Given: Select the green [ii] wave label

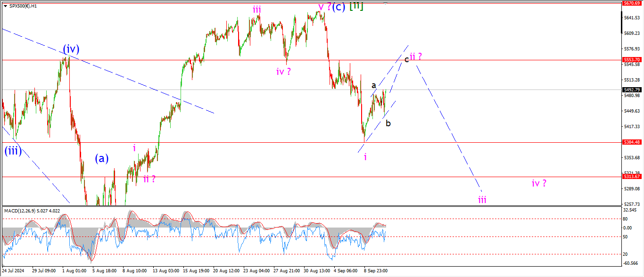Looking at the screenshot, I should (356, 7).
